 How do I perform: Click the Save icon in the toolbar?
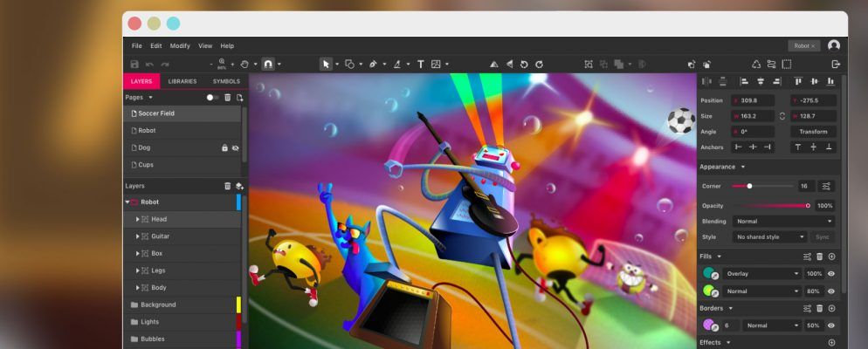point(134,65)
